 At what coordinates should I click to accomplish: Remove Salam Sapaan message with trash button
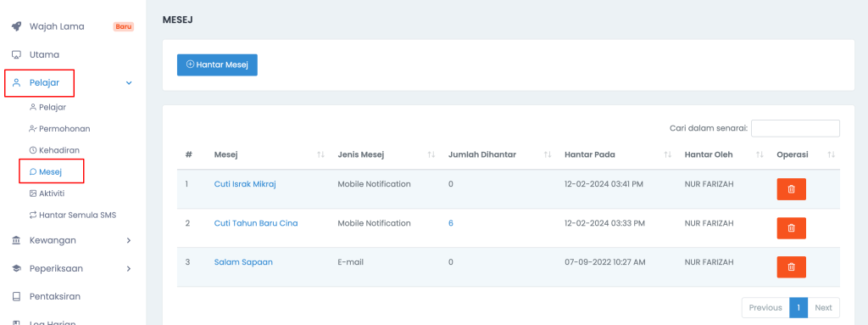791,266
